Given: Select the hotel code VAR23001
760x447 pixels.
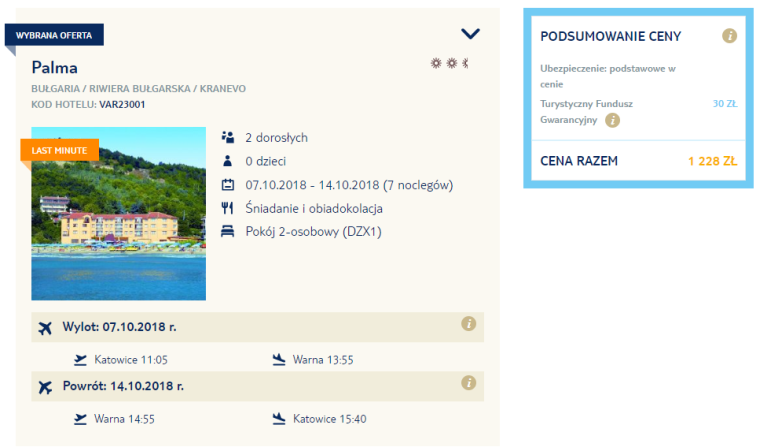Looking at the screenshot, I should tap(122, 105).
